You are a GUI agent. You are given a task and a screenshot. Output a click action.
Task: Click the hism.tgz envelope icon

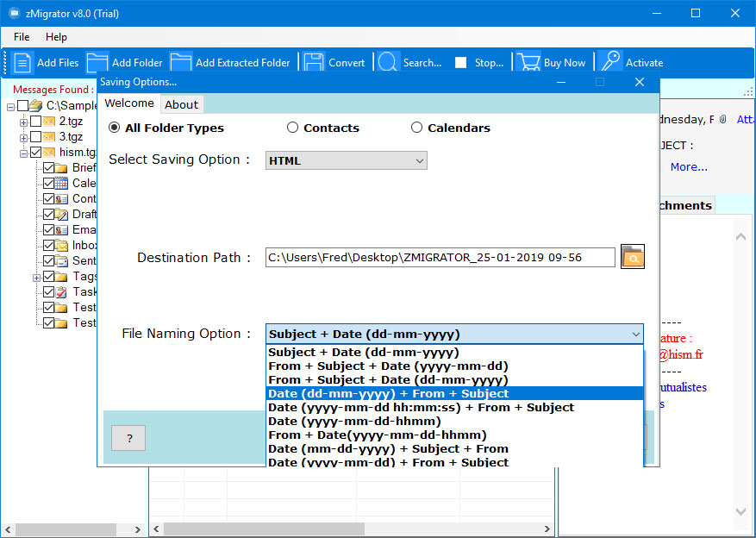(48, 153)
